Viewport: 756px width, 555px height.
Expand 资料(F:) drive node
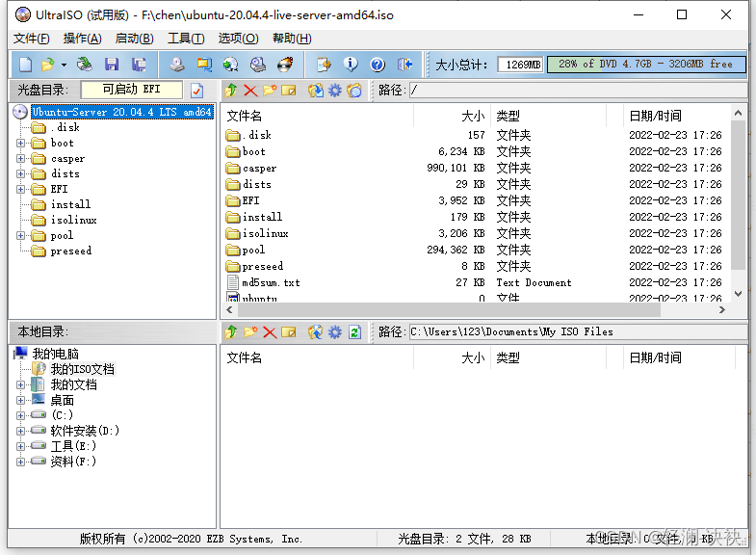[20, 462]
